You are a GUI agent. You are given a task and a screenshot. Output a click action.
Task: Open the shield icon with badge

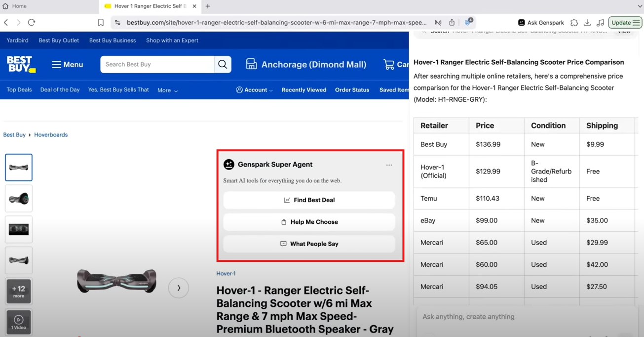[468, 22]
